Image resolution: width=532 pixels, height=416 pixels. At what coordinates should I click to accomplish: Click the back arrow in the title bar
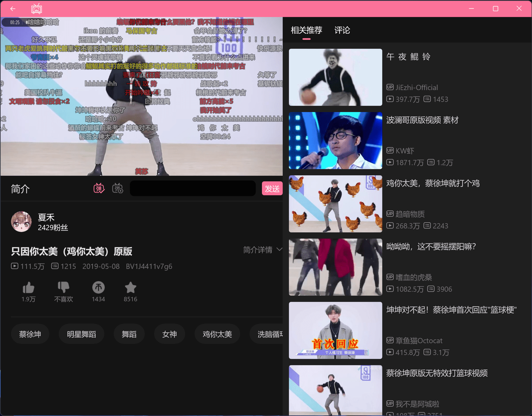pos(13,9)
